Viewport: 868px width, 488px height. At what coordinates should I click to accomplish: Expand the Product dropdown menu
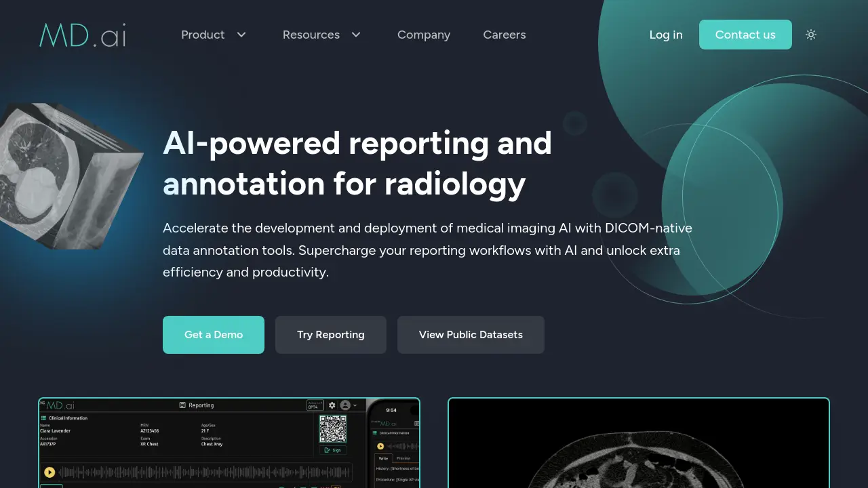pyautogui.click(x=214, y=35)
